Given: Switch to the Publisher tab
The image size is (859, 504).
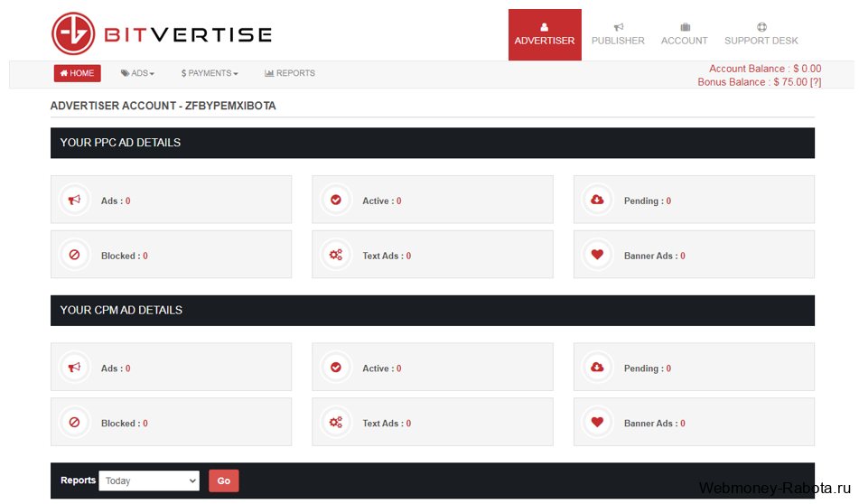Looking at the screenshot, I should tap(618, 34).
